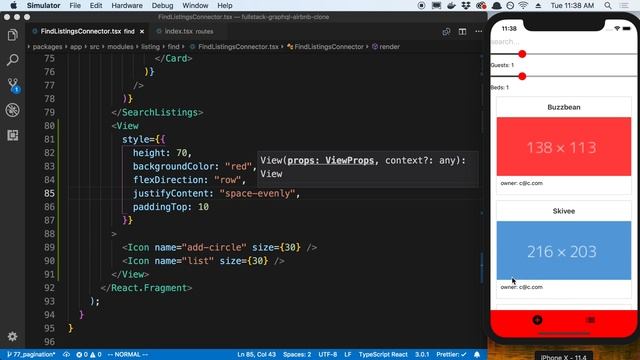Open the Apple menu
The width and height of the screenshot is (640, 360).
[13, 6]
